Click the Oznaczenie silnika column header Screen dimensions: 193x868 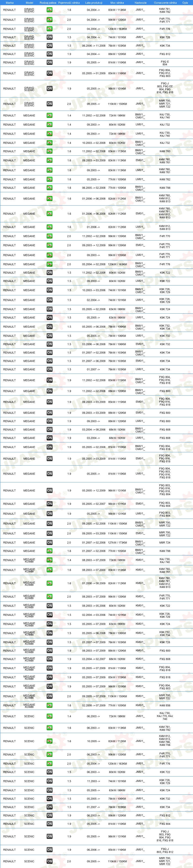click(x=165, y=3)
